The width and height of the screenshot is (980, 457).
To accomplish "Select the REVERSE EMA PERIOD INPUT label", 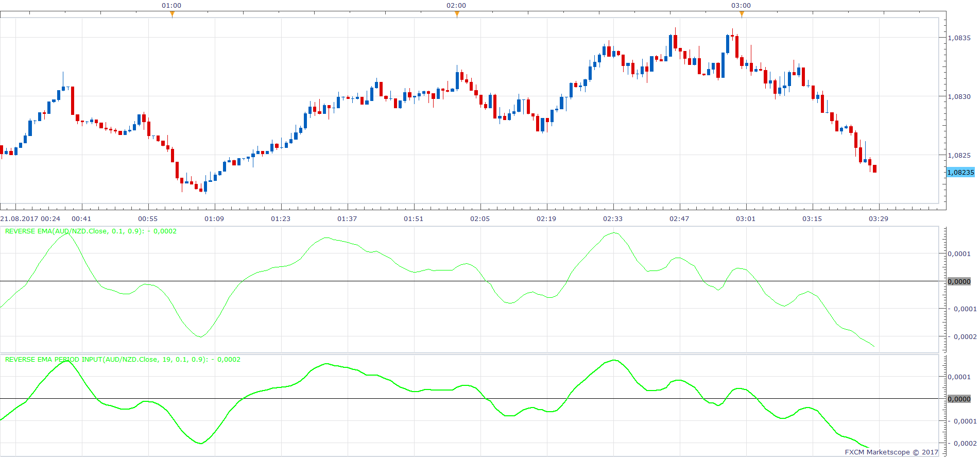I will pos(123,360).
